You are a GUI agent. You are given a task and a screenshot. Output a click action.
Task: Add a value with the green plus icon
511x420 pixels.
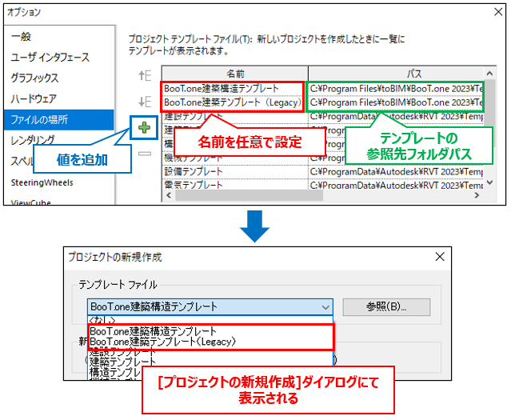click(x=144, y=127)
